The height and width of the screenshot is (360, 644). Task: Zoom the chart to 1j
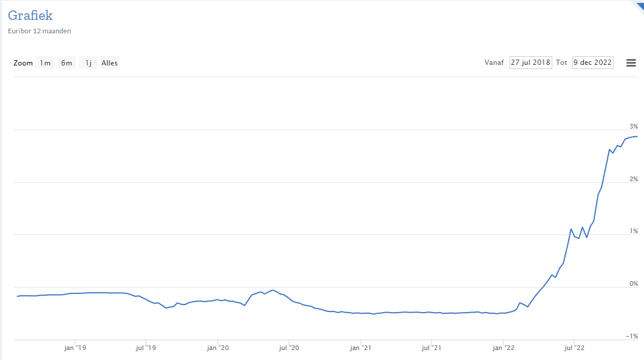88,63
